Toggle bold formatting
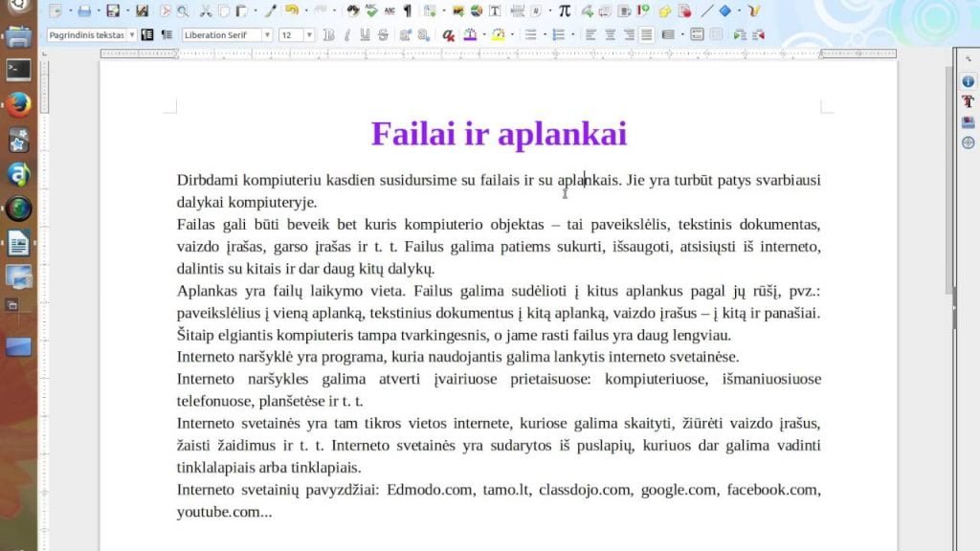 (x=329, y=35)
